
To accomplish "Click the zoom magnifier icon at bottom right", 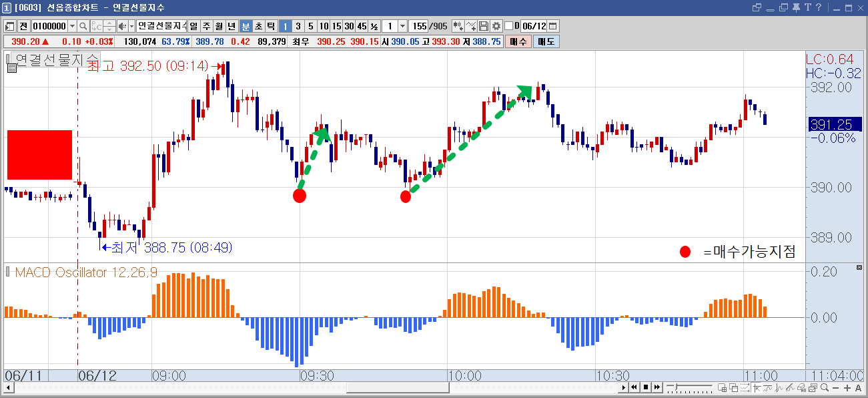I will click(825, 388).
